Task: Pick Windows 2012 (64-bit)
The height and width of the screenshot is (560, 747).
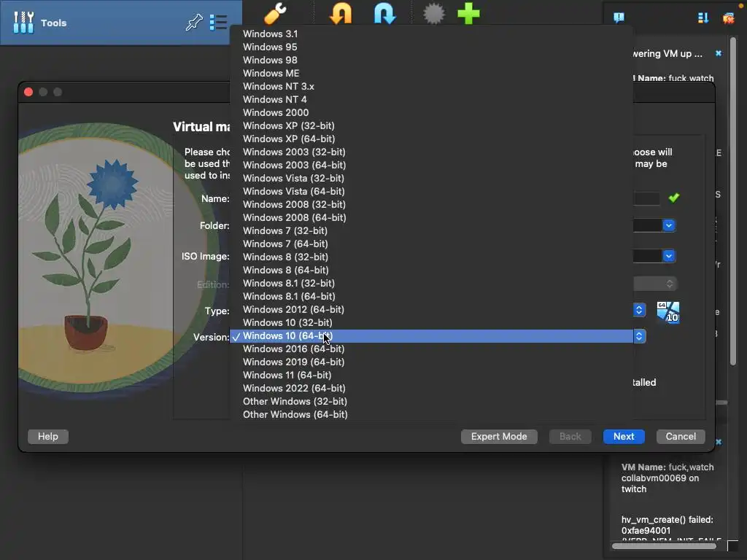Action: (431, 309)
